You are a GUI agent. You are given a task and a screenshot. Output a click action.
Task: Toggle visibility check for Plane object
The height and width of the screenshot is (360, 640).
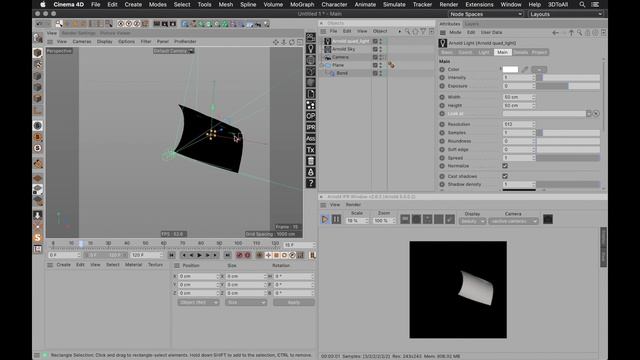tap(375, 65)
